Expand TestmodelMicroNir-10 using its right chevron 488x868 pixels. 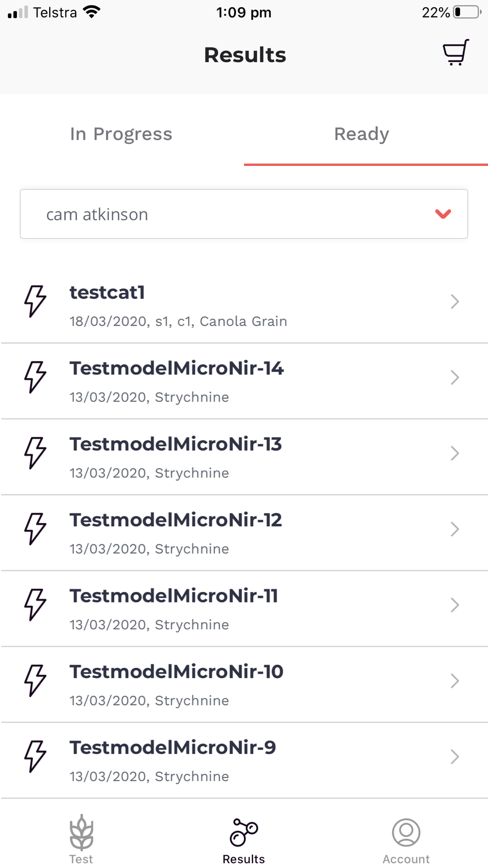(x=455, y=681)
